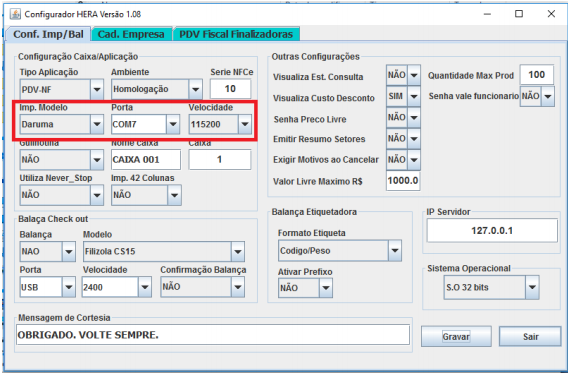Open the scale Velocidade dropdown showing 2400
Screen dimensions: 568x373
(117, 287)
